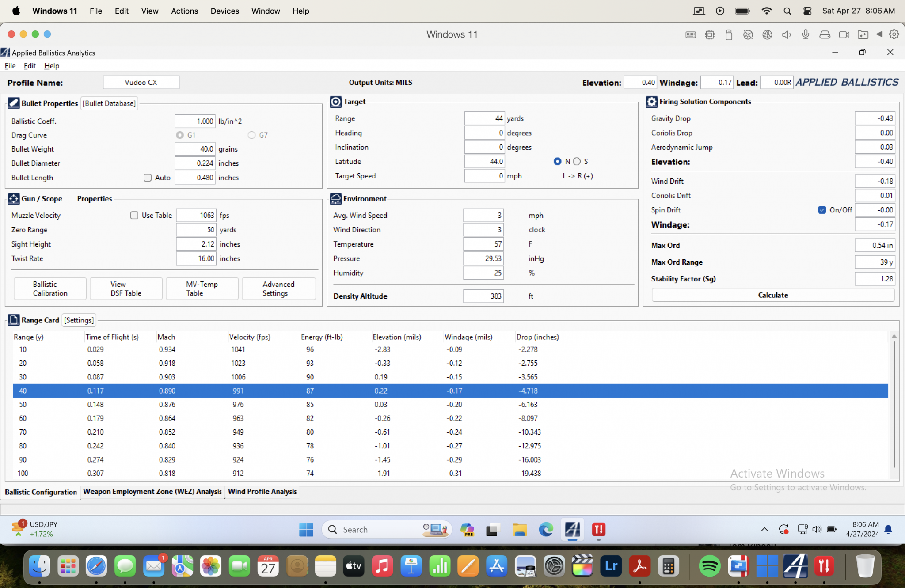Select the G7 drag curve radio button

point(252,135)
